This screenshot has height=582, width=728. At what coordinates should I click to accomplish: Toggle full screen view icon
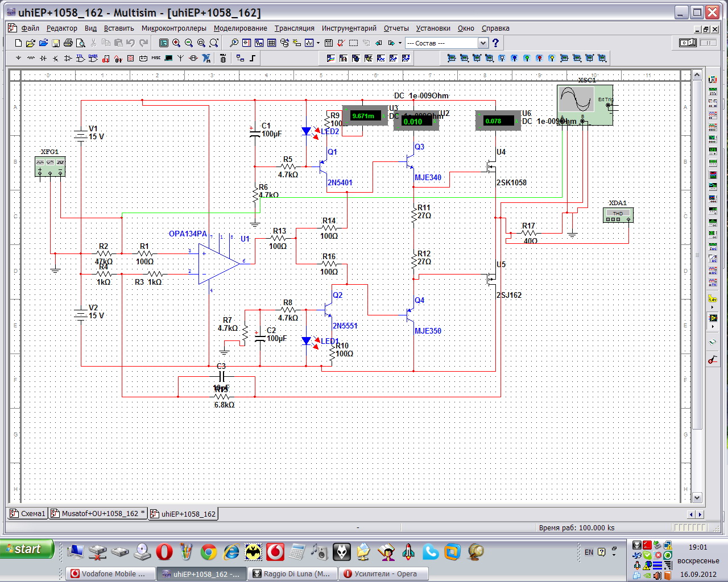(x=164, y=43)
